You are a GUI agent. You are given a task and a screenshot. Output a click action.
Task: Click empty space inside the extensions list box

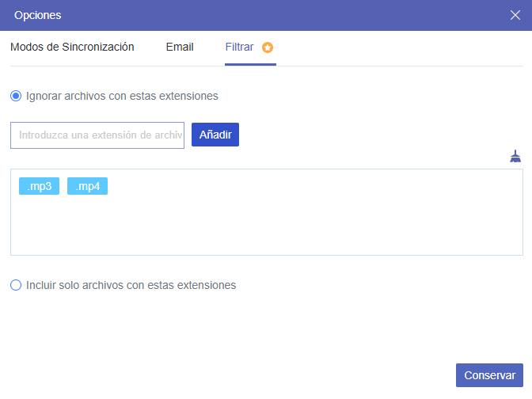point(266,226)
